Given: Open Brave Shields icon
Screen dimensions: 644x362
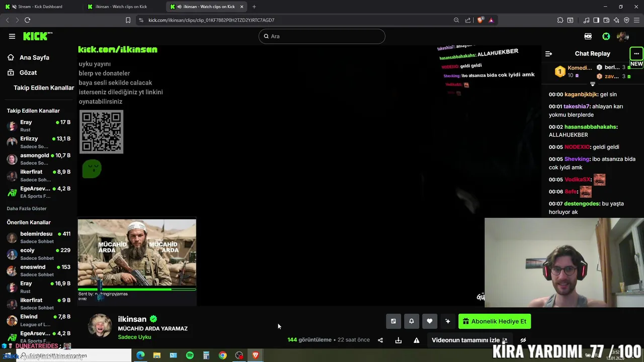Looking at the screenshot, I should coord(480,20).
